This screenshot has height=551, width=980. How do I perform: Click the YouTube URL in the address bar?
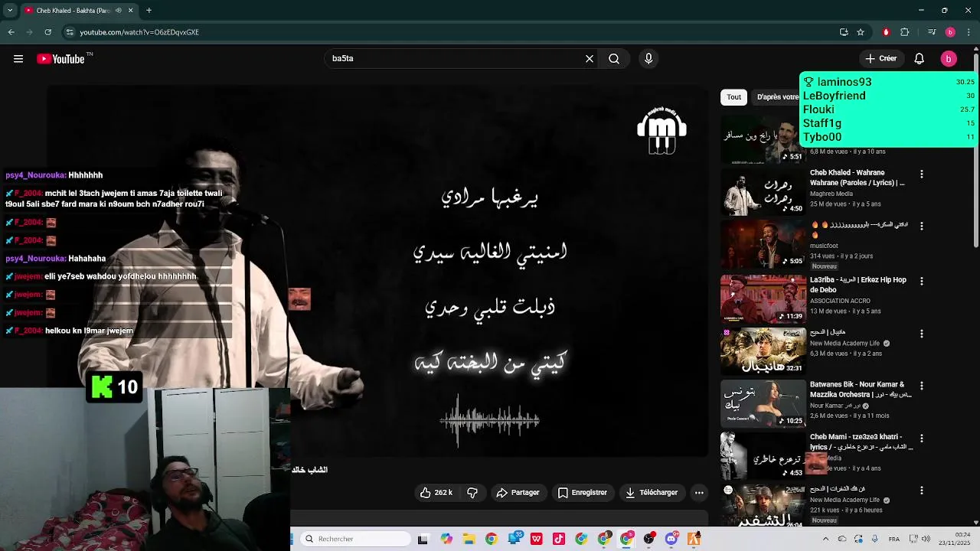[139, 32]
